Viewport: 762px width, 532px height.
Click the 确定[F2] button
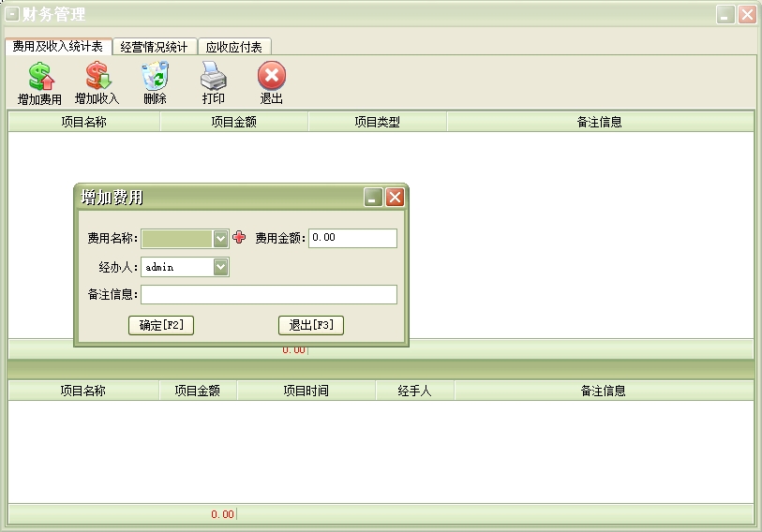pyautogui.click(x=161, y=325)
